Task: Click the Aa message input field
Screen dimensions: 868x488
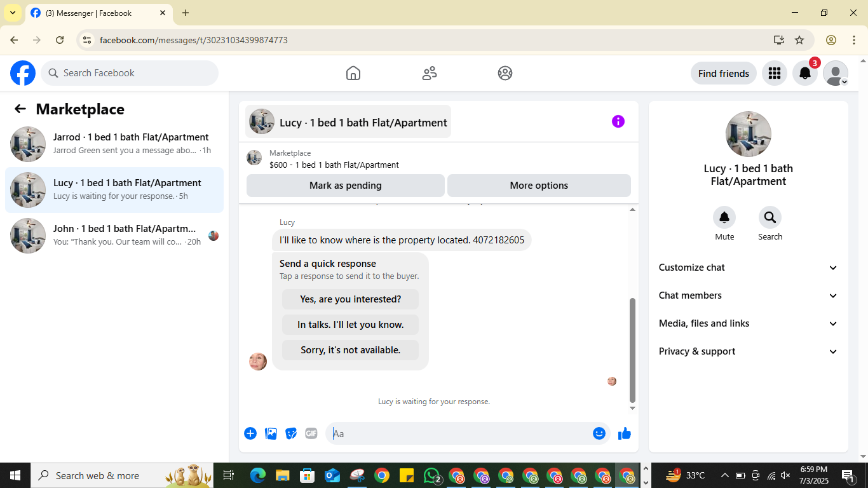Action: pyautogui.click(x=458, y=433)
